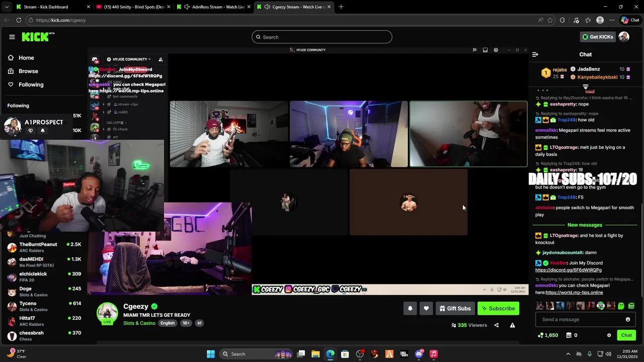Screen dimensions: 644x362
Task: Open media control music icon in Edge
Action: [576, 20]
